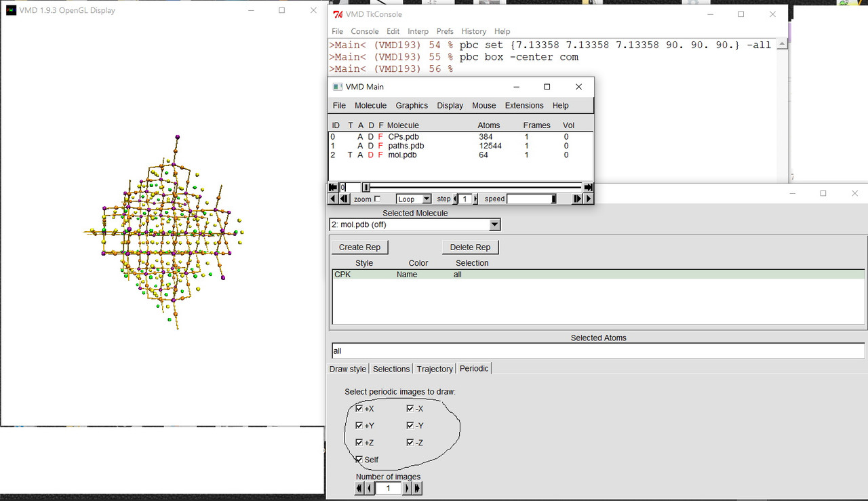Uncheck the -Z periodic image

click(x=410, y=442)
